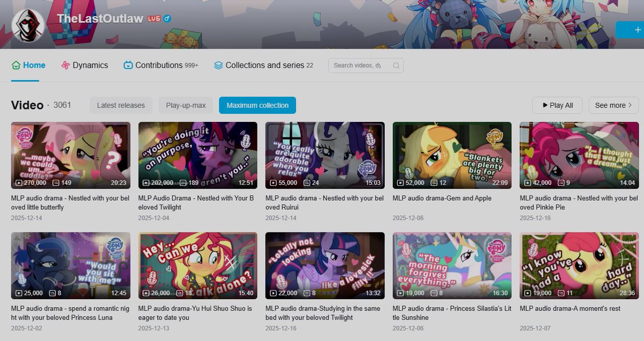The height and width of the screenshot is (341, 644).
Task: Click comment icon showing 24
Action: pos(306,183)
